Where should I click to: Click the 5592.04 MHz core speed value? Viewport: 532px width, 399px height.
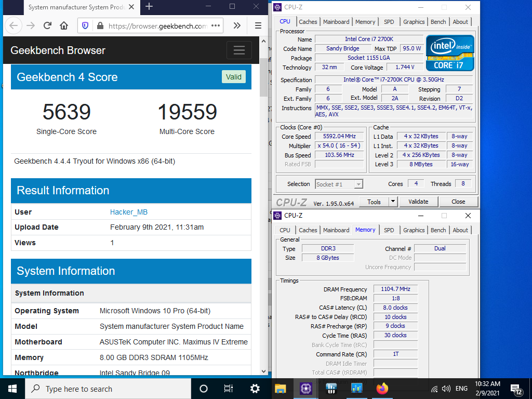[339, 137]
